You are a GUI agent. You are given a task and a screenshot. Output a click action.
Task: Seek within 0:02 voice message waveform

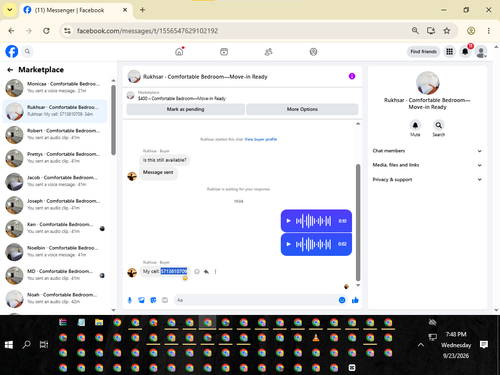coord(313,244)
